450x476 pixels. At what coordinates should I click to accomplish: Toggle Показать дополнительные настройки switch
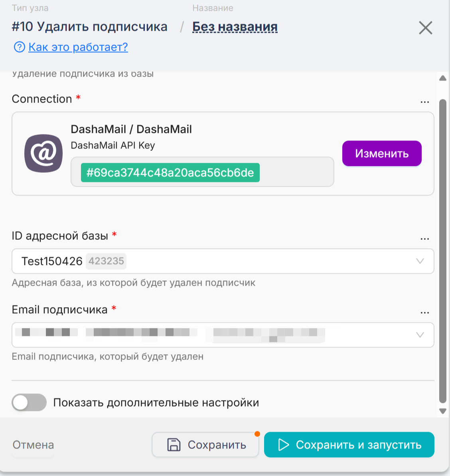tap(29, 402)
